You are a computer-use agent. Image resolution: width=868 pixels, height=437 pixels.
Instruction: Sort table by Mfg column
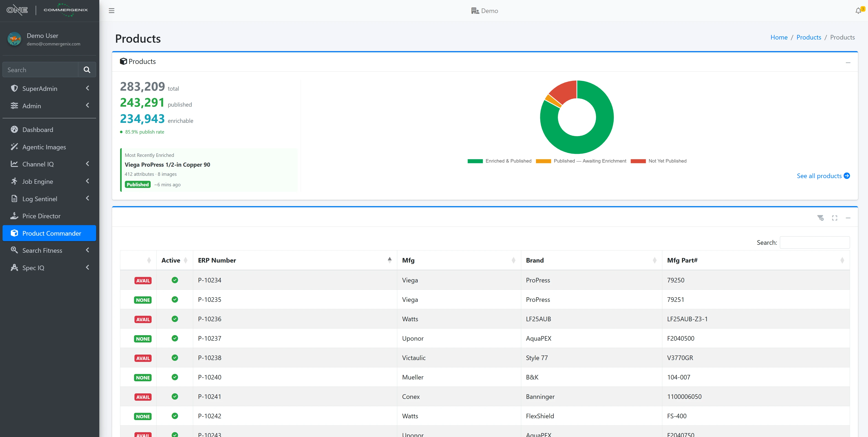coord(459,260)
